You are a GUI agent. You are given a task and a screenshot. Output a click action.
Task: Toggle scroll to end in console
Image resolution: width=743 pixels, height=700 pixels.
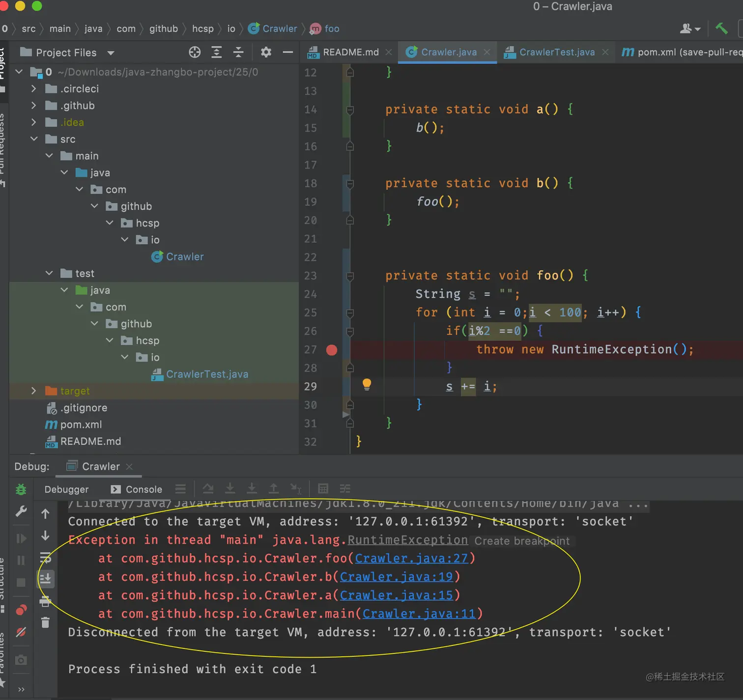tap(45, 579)
